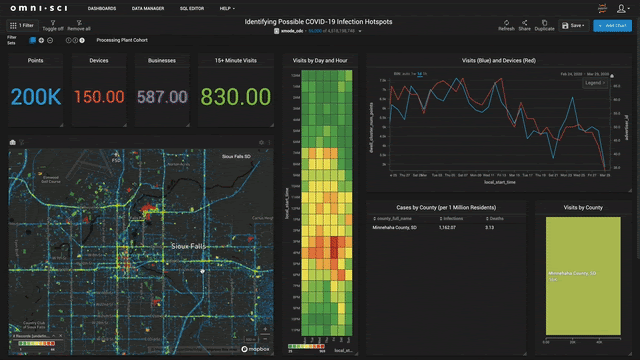Select the Minnehaha County, SD table row
Viewport: 640px width, 360px height.
click(x=447, y=227)
